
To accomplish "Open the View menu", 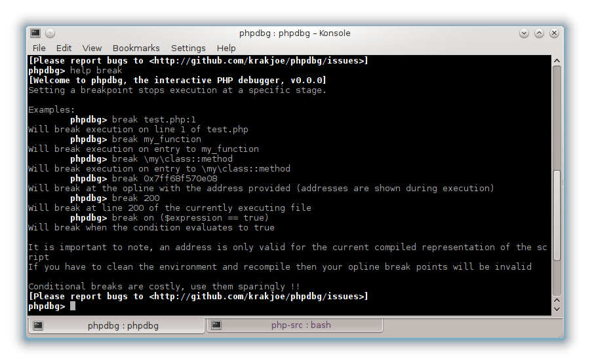I will click(x=92, y=48).
